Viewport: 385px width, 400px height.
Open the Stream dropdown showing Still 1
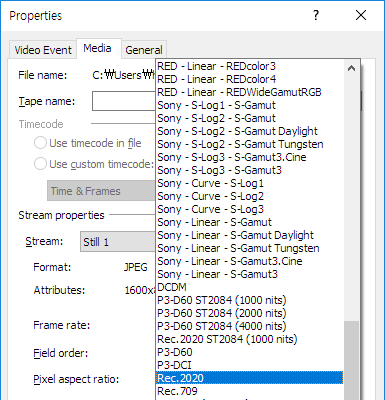pos(118,242)
